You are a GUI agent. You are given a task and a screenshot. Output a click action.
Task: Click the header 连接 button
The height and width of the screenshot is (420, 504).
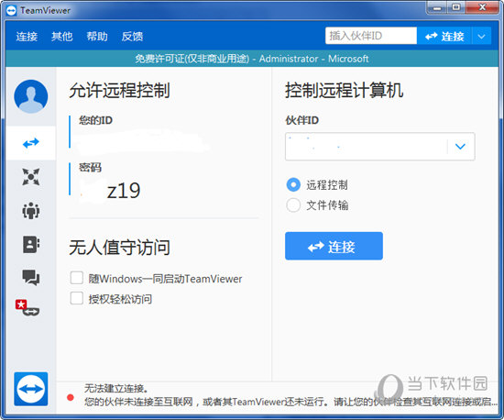(444, 36)
